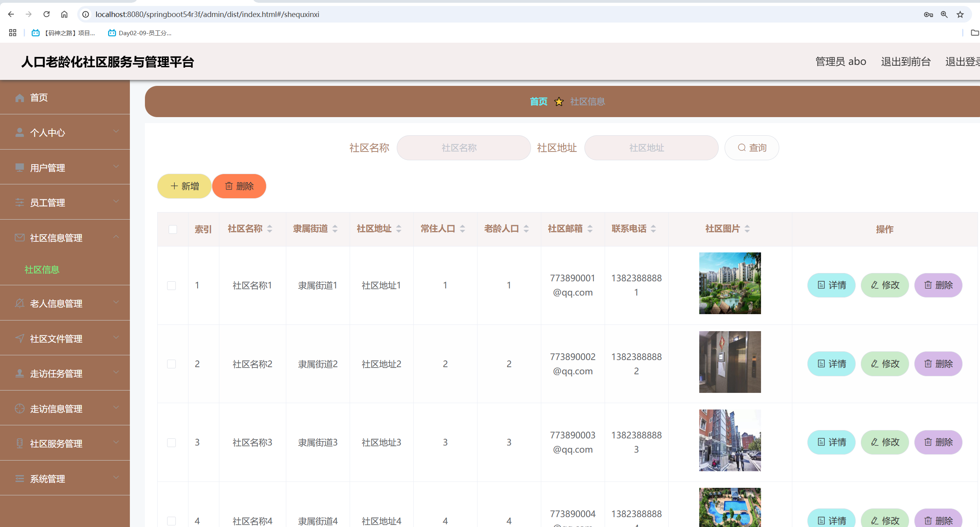
Task: Expand the 员工管理 chevron
Action: [x=116, y=201]
